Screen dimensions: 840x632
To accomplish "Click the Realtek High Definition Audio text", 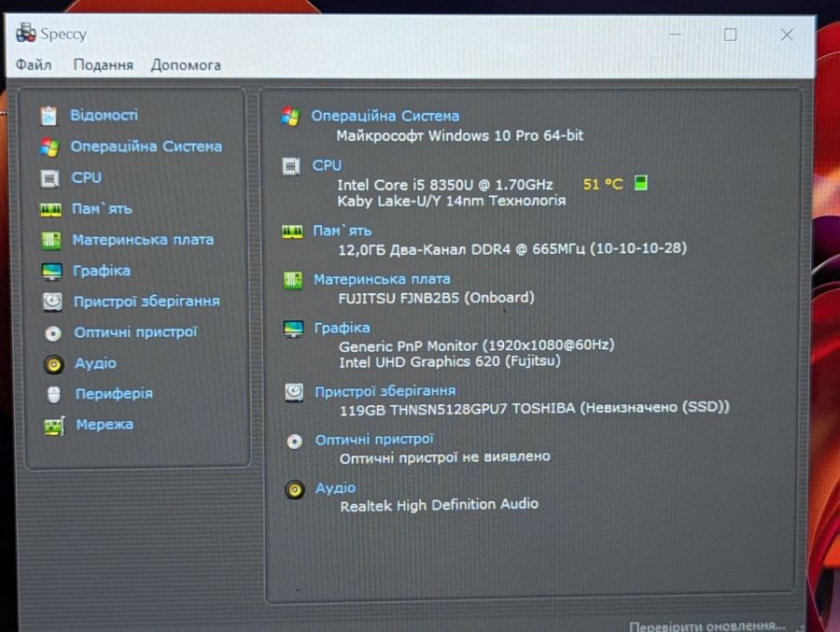I will pos(440,505).
